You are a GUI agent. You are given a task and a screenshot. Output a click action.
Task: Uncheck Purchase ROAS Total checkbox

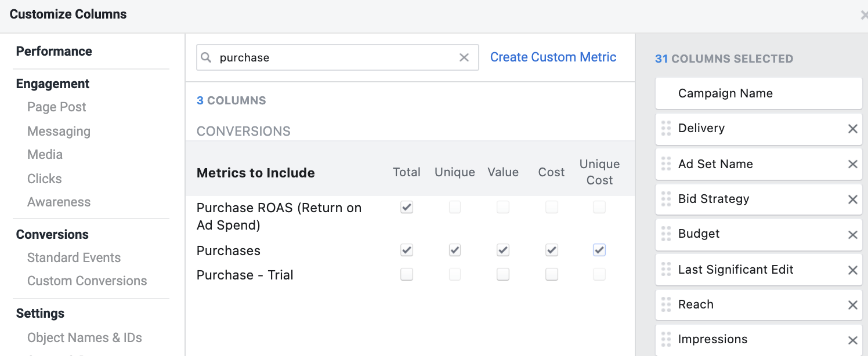[407, 208]
